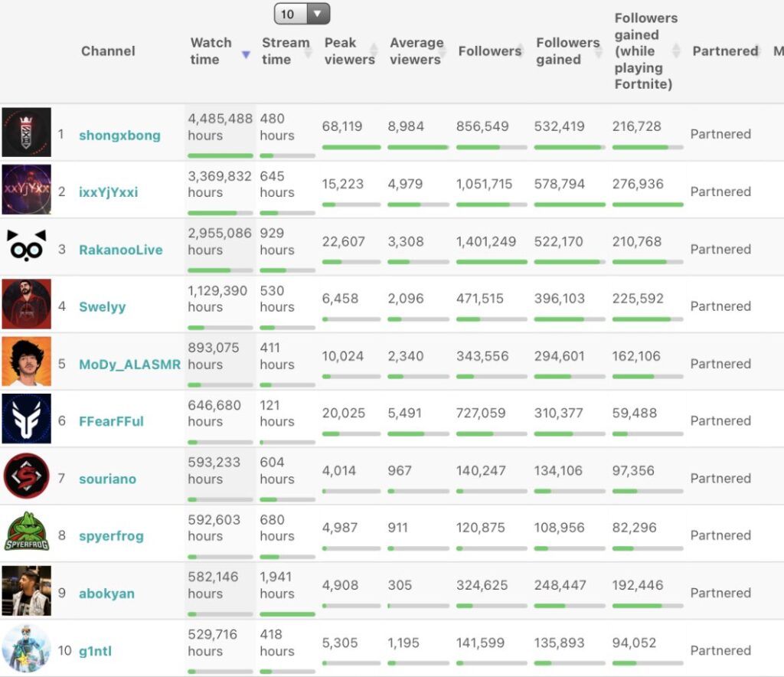The width and height of the screenshot is (784, 677).
Task: Sort by Watch time column arrow
Action: pyautogui.click(x=245, y=54)
